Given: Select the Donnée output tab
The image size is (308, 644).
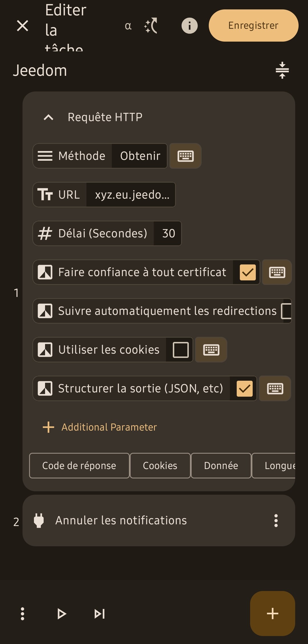Looking at the screenshot, I should coord(221,466).
